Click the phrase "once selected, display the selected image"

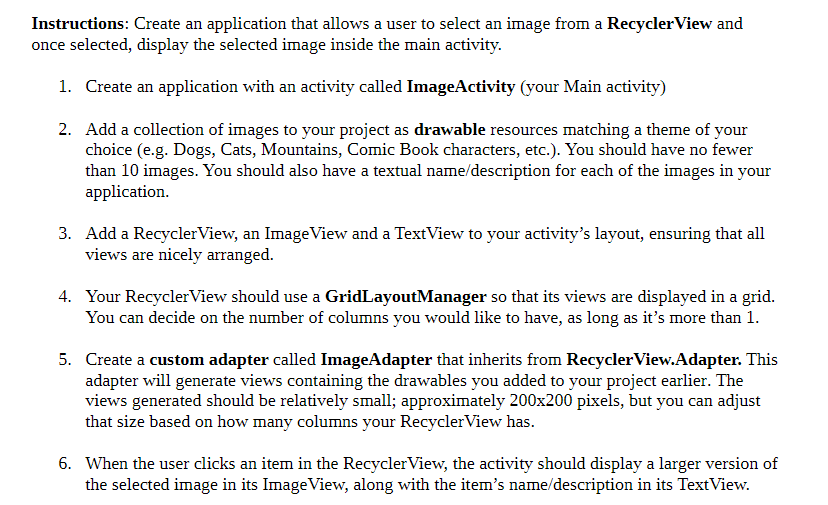tap(178, 45)
